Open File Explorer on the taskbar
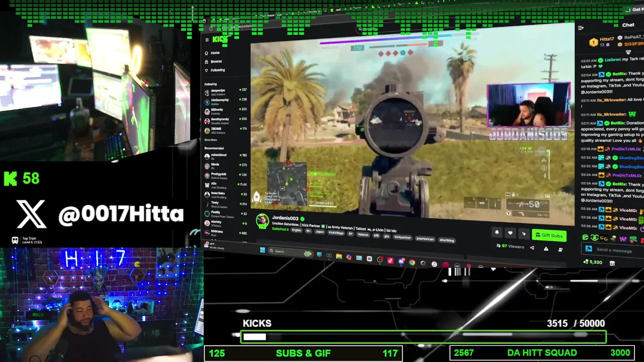This screenshot has height=362, width=644. point(339,256)
